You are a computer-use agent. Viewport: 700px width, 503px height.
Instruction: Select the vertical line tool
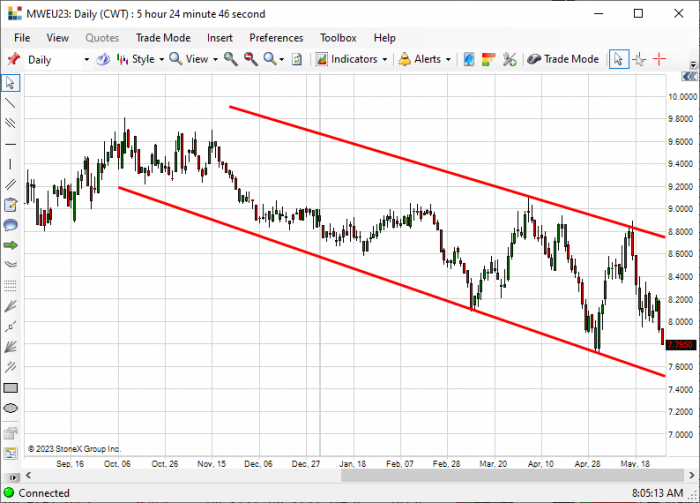pos(10,164)
